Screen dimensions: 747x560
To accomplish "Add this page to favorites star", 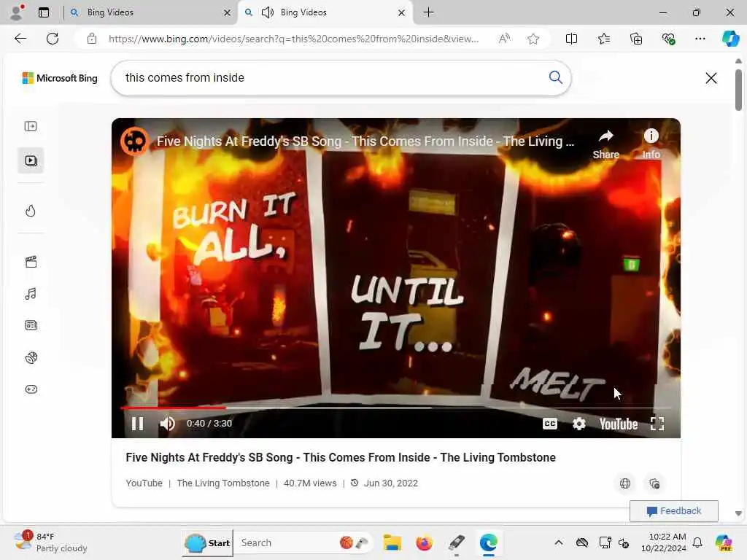I will (x=533, y=39).
